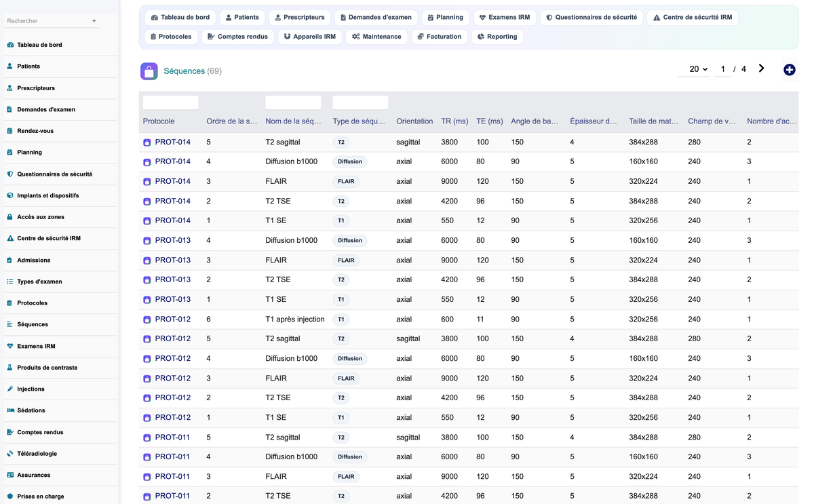Switch to Appareils IRM top tab
The image size is (814, 504).
[309, 37]
